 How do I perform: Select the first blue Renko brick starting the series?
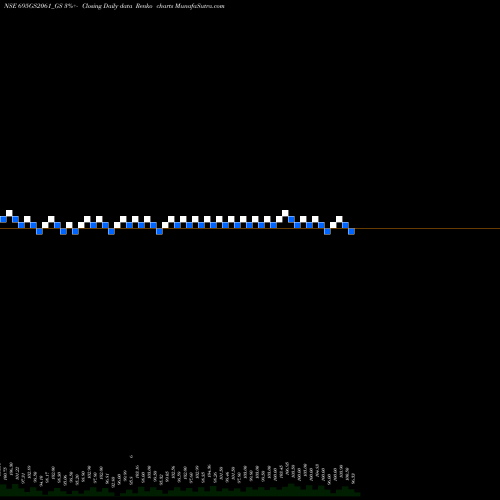click(3, 219)
